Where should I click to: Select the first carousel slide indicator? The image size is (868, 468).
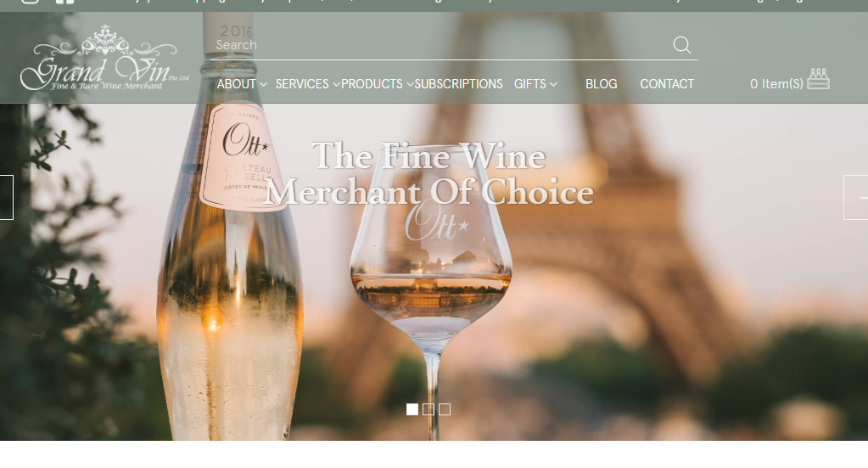(412, 409)
